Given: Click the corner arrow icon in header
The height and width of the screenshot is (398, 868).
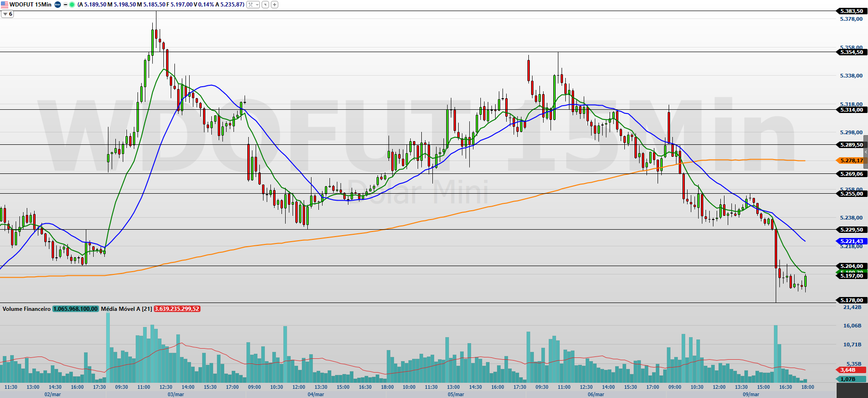Looking at the screenshot, I should 265,5.
